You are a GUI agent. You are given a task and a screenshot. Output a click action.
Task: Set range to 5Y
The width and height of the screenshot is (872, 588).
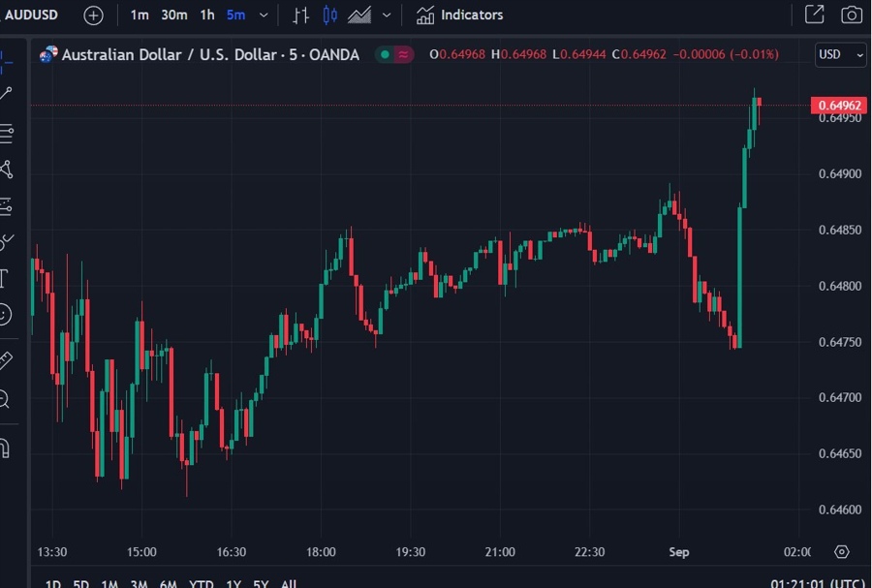pyautogui.click(x=261, y=583)
